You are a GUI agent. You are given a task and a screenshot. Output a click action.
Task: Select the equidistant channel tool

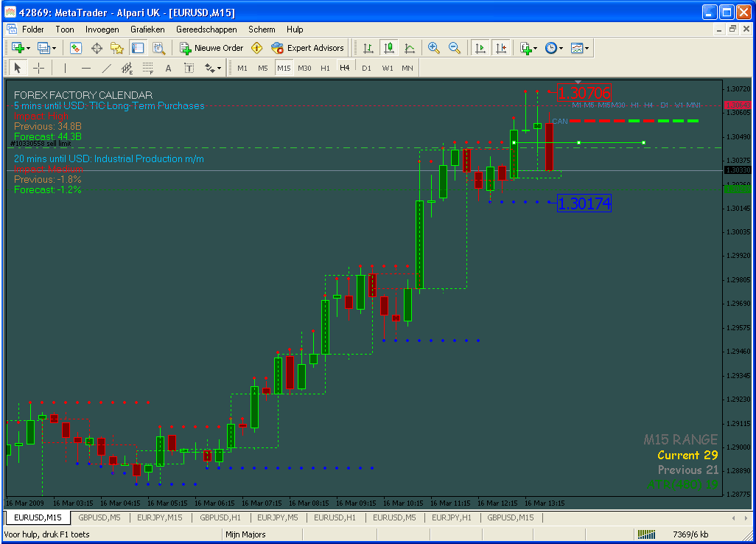127,68
